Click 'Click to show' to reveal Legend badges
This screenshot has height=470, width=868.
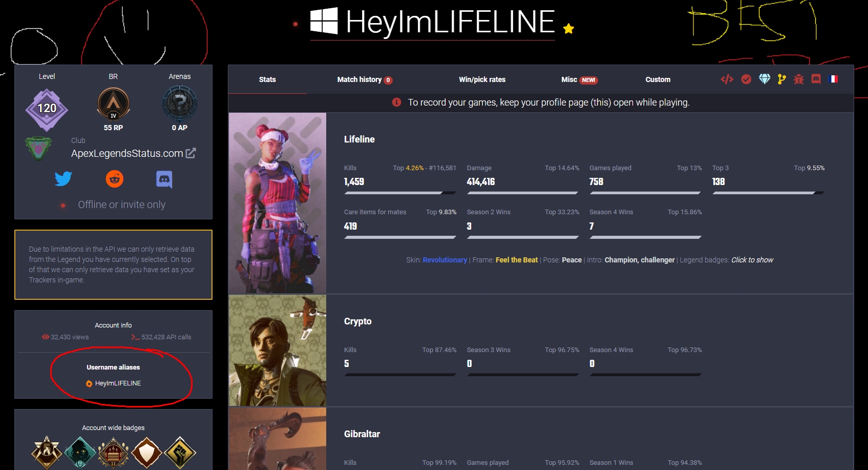pyautogui.click(x=752, y=260)
